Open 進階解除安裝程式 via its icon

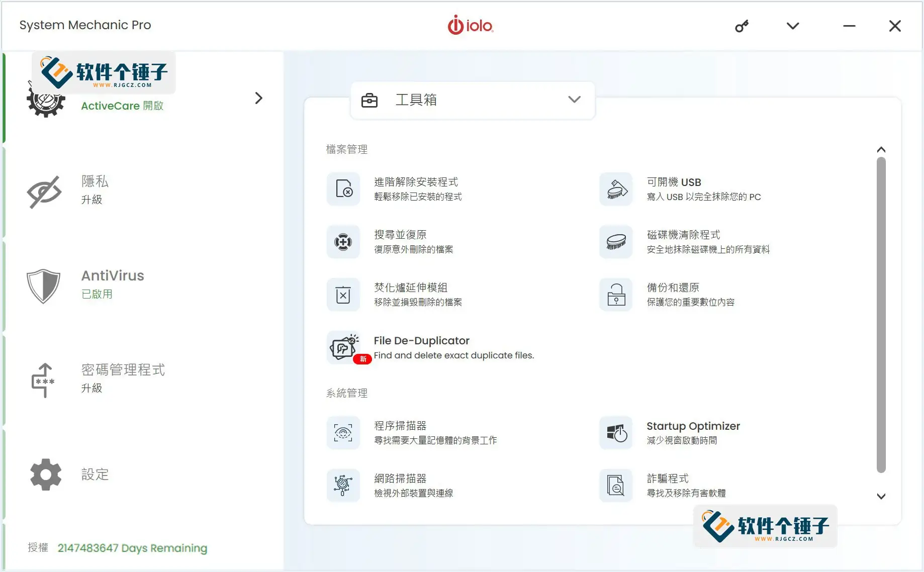pyautogui.click(x=343, y=189)
